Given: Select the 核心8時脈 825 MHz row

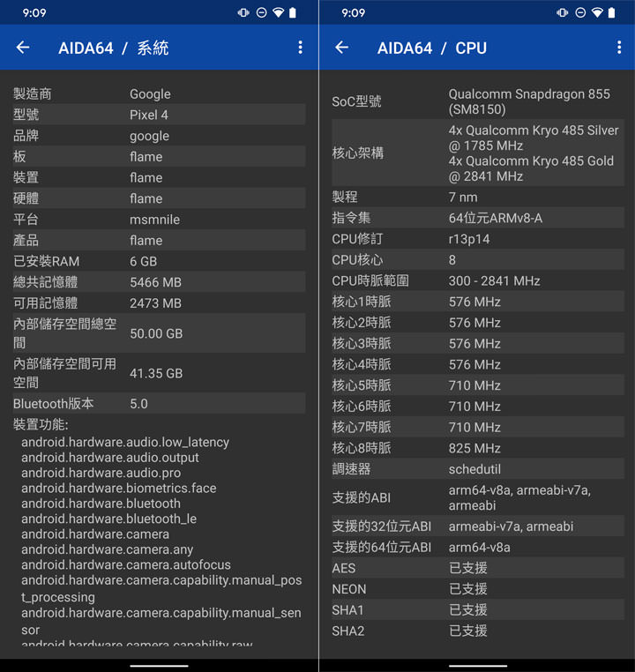Looking at the screenshot, I should coord(478,448).
